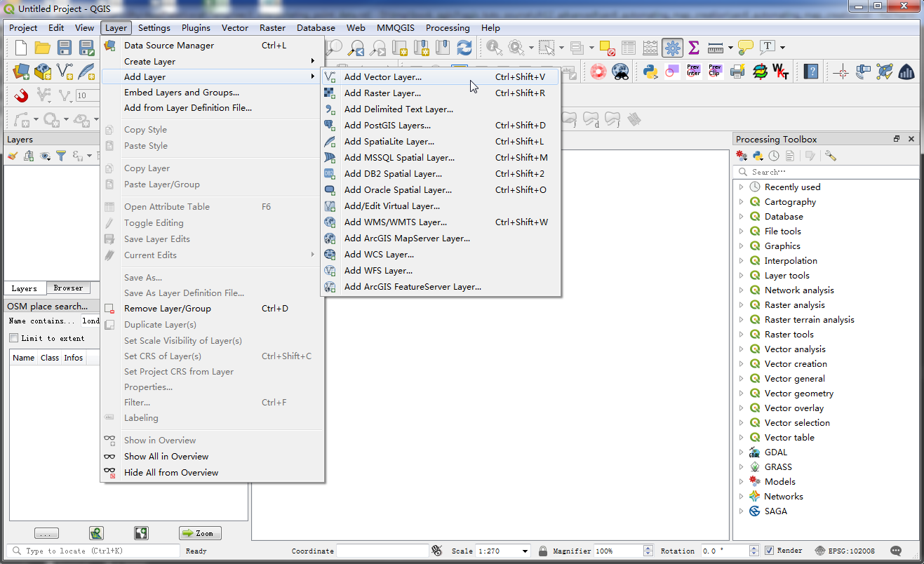924x564 pixels.
Task: Click the Refresh map blue arrows icon
Action: click(464, 48)
